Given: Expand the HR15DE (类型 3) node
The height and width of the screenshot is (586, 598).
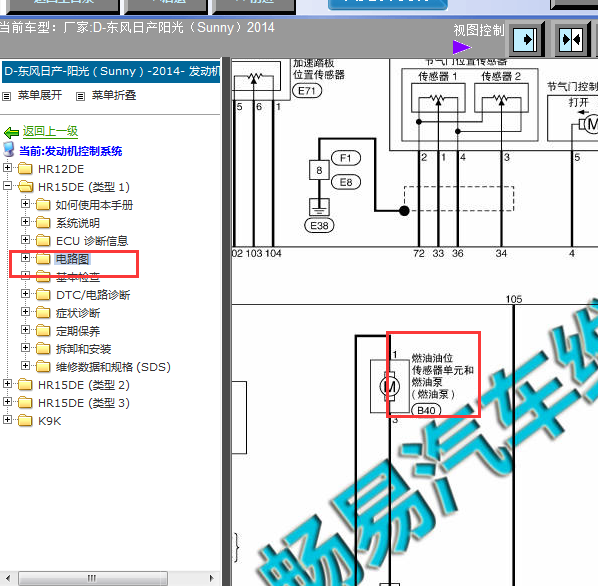Looking at the screenshot, I should [7, 401].
